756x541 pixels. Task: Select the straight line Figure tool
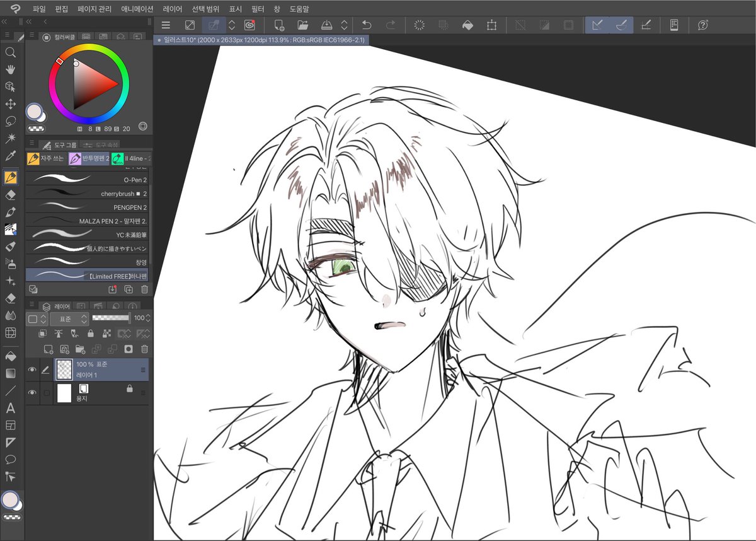[x=11, y=391]
